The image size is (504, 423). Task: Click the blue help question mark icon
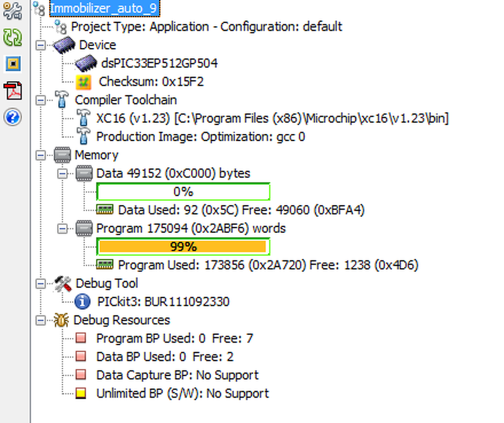click(x=13, y=117)
